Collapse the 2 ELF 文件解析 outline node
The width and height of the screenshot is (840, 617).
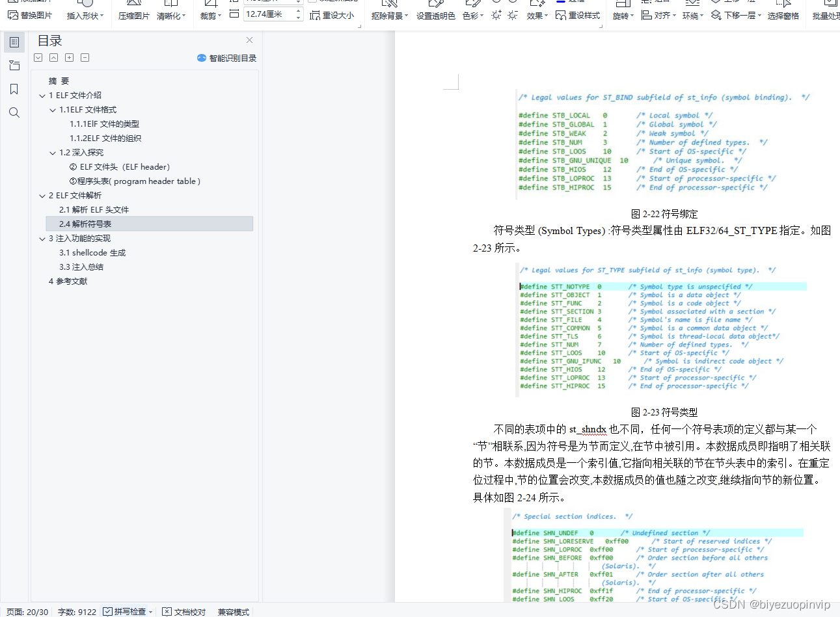[42, 196]
